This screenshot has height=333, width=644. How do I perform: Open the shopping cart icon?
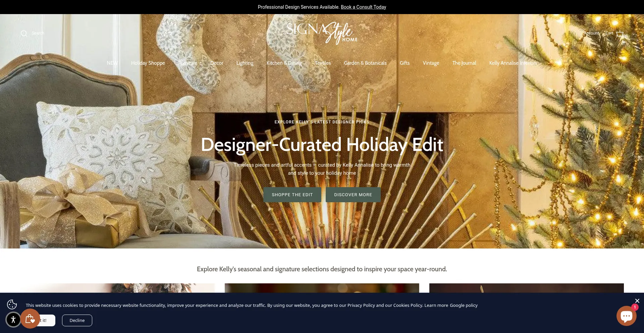point(620,34)
